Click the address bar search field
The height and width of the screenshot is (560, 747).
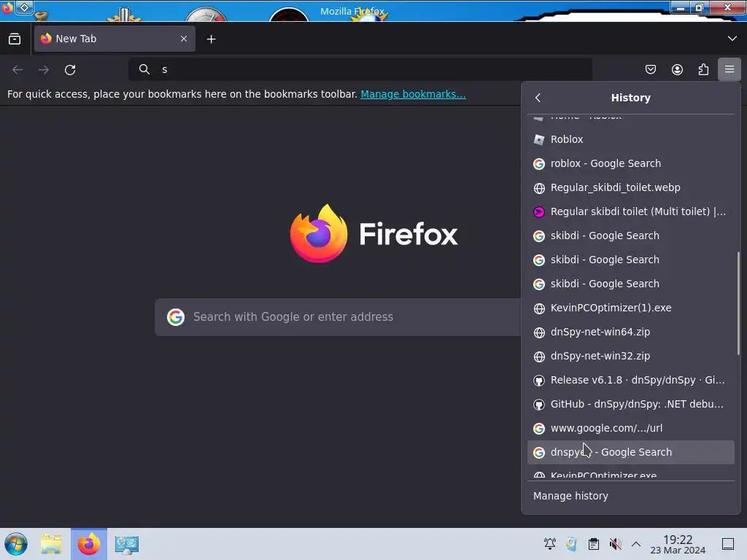pos(360,69)
